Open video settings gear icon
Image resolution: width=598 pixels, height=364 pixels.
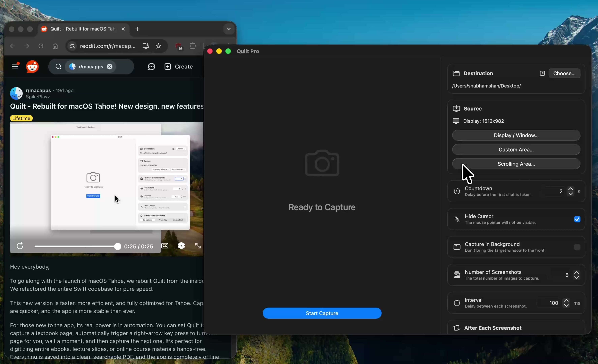tap(181, 246)
